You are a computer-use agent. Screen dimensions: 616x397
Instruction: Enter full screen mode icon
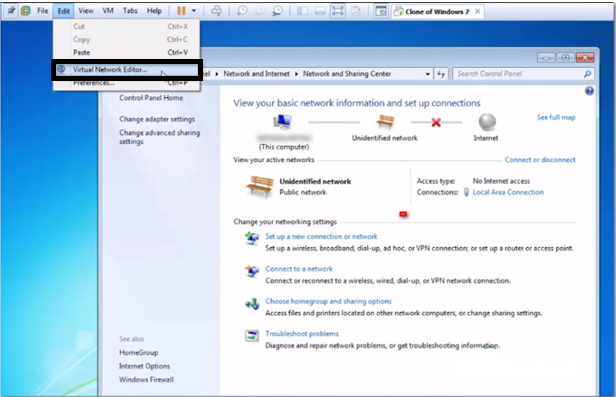tap(338, 11)
